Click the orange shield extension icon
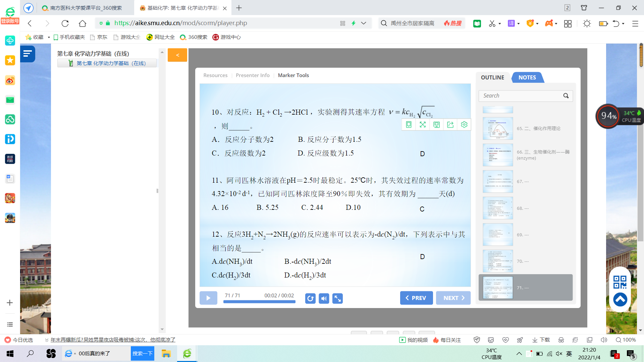Viewport: 644px width, 362px height. 530,23
